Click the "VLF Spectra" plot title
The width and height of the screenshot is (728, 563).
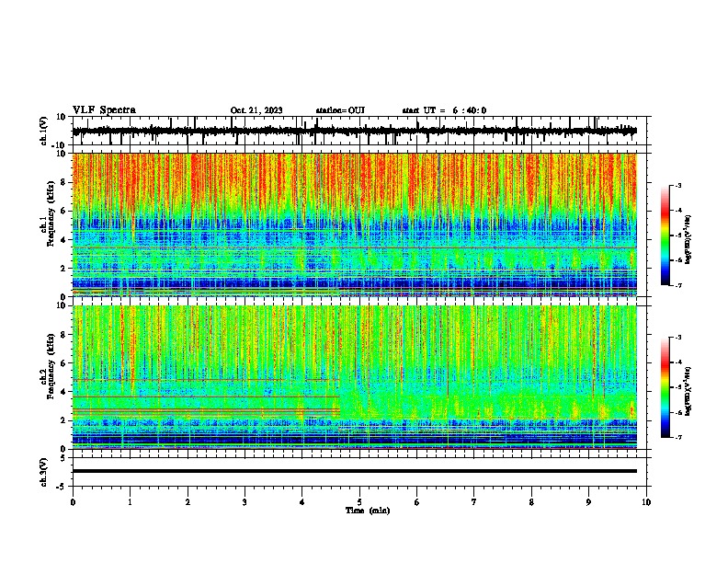pos(104,110)
